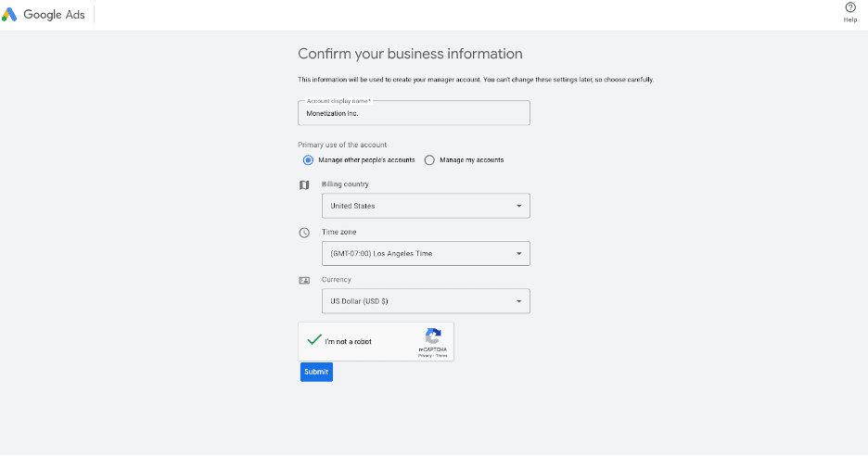Click the dropdown arrow in Time zone field

[x=518, y=253]
